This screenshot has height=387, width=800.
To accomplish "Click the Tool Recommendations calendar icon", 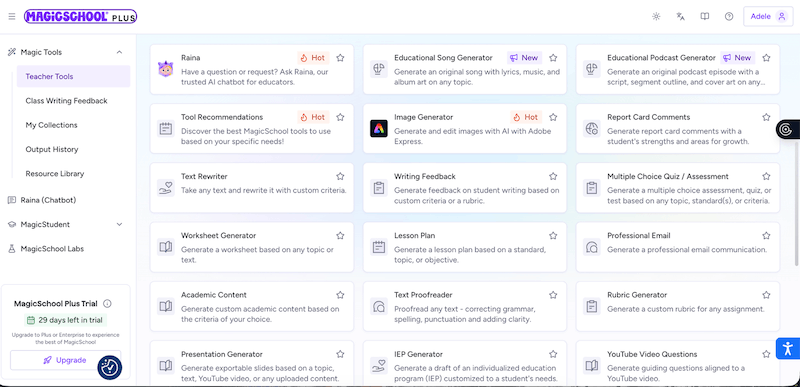I will tap(165, 128).
